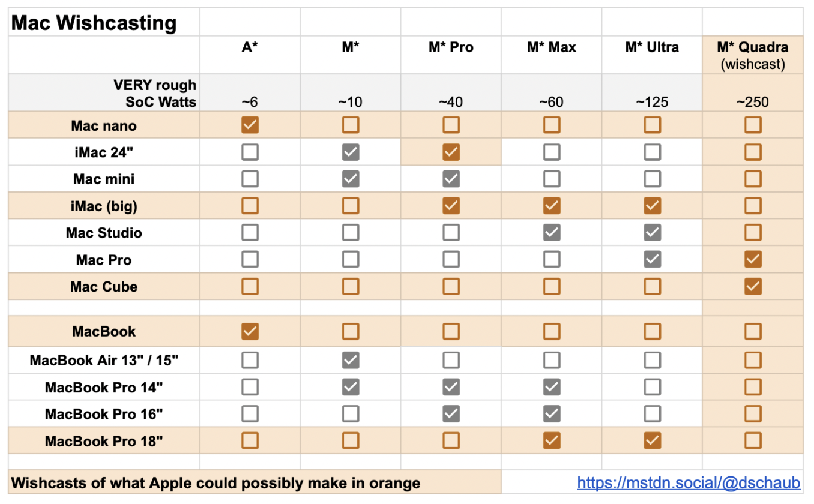The height and width of the screenshot is (504, 814).
Task: Check Mac Studio A* checkbox
Action: coord(250,233)
